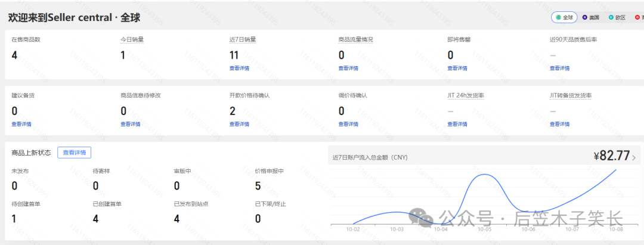Click the JIT转备货发货率 label
The image size is (644, 245).
571,95
